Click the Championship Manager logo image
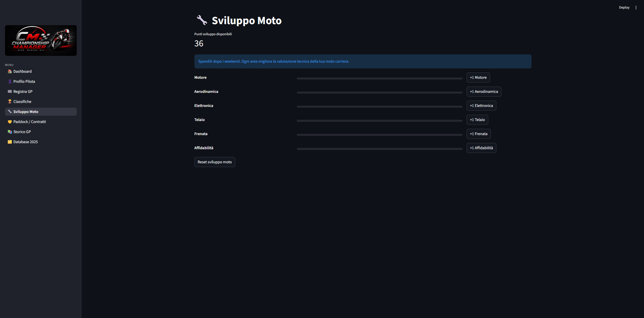Image resolution: width=644 pixels, height=318 pixels. pos(41,41)
